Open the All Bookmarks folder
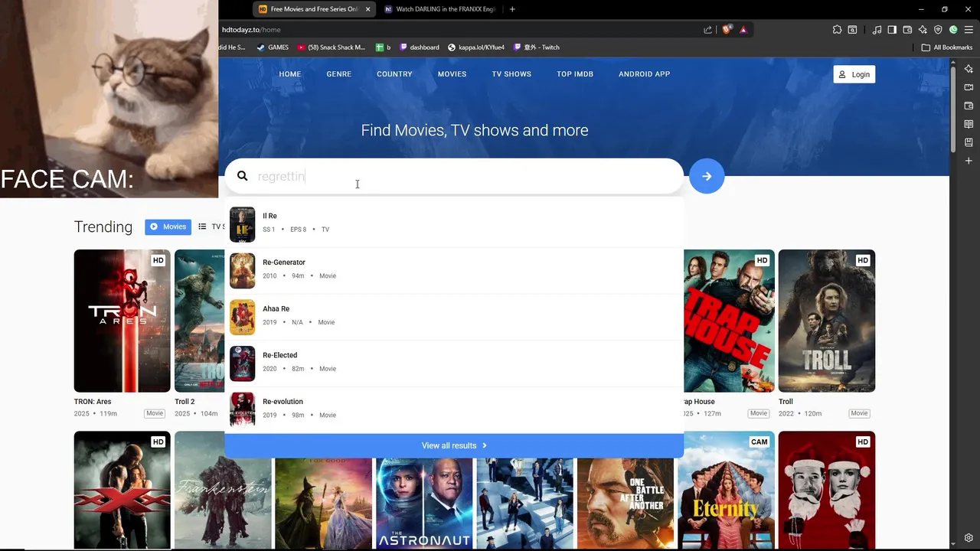 [946, 47]
